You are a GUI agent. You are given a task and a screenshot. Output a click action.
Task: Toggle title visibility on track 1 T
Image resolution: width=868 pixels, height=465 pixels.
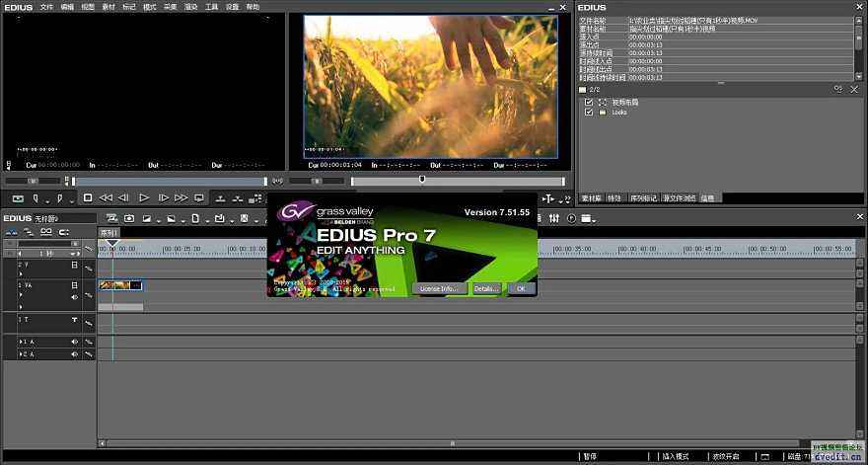(x=75, y=320)
